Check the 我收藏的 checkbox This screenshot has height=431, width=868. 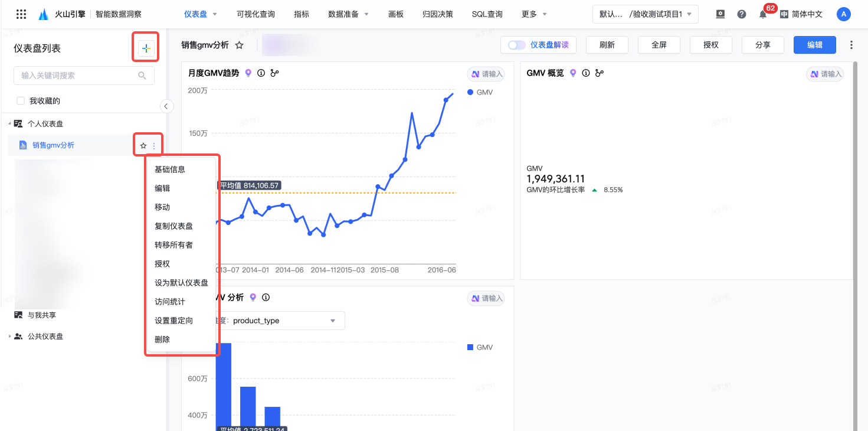21,101
